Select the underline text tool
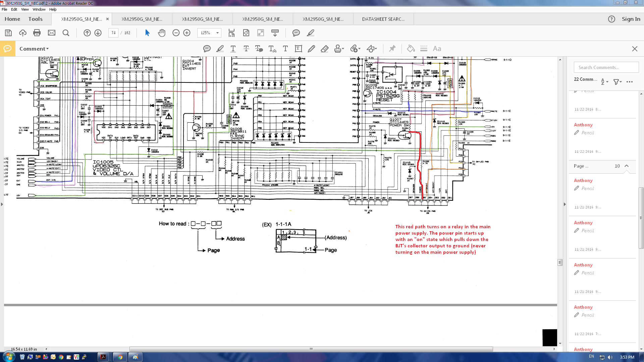The image size is (644, 362). click(x=233, y=49)
